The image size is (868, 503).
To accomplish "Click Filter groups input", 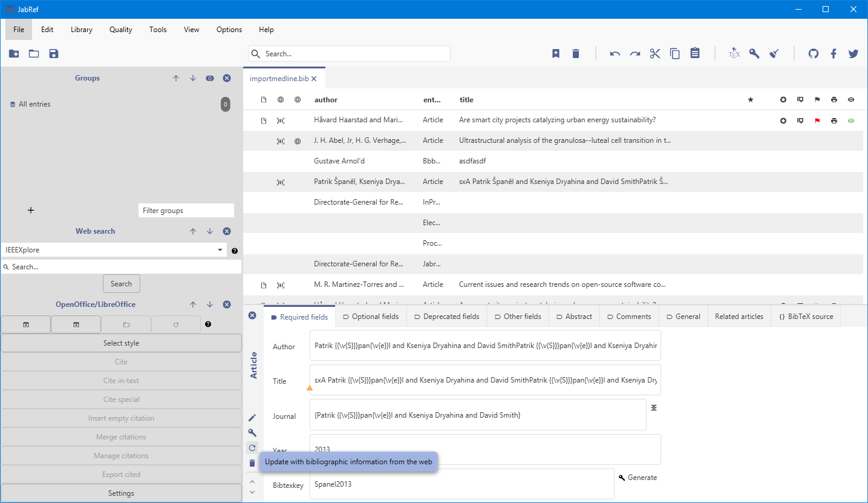I will [x=186, y=211].
